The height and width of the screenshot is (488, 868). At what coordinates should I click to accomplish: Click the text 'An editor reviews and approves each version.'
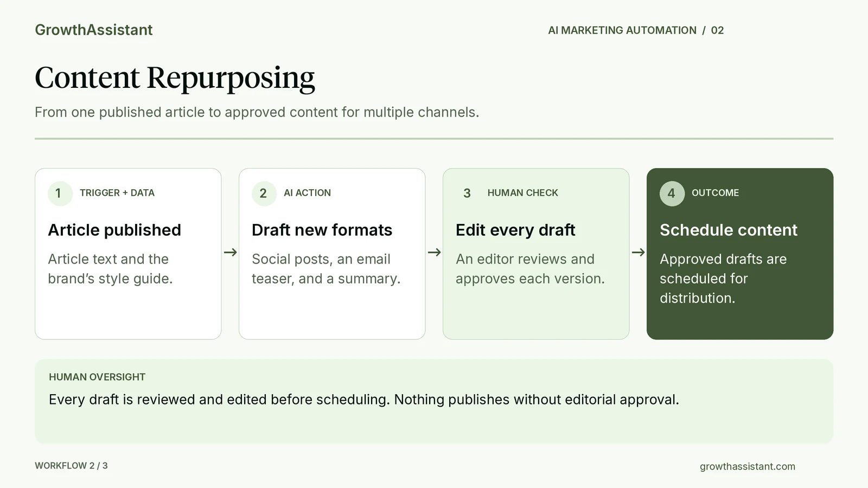tap(530, 269)
